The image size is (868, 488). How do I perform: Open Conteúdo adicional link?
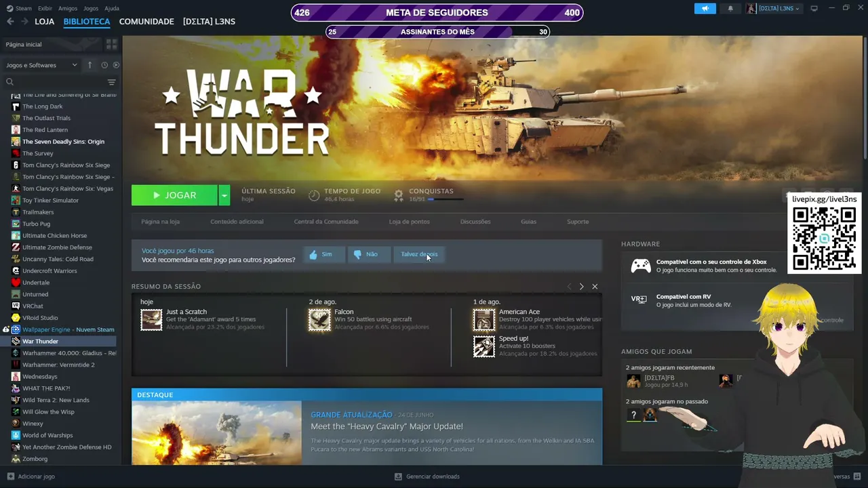point(237,222)
